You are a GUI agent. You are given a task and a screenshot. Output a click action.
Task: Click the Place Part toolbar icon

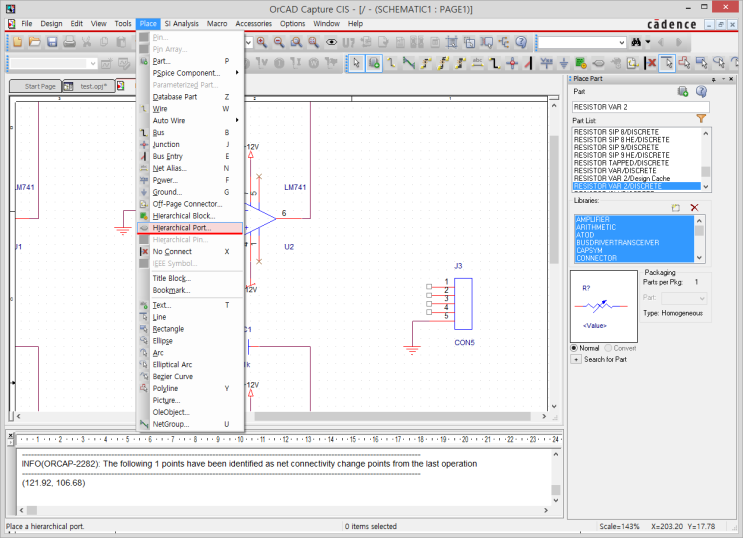(x=374, y=63)
